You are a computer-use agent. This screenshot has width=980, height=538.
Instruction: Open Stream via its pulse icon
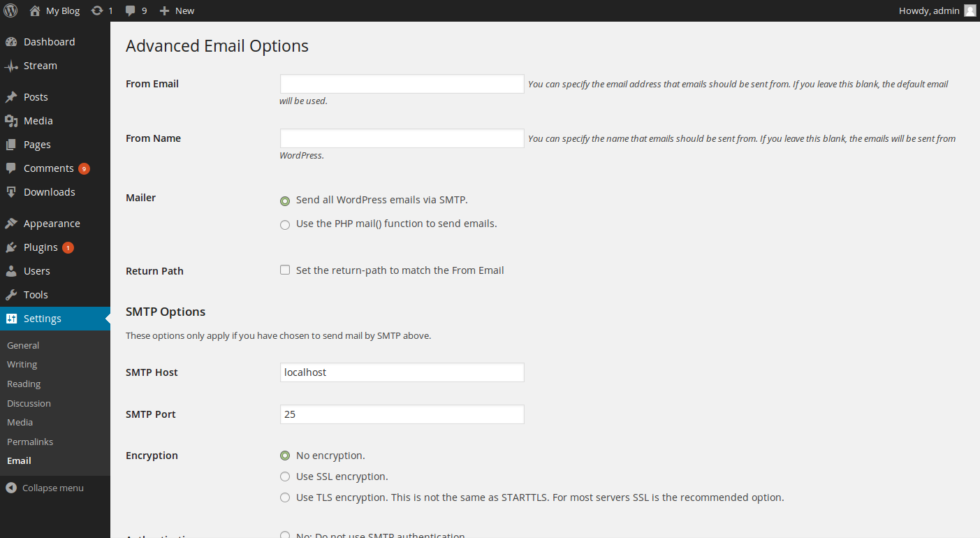[11, 66]
